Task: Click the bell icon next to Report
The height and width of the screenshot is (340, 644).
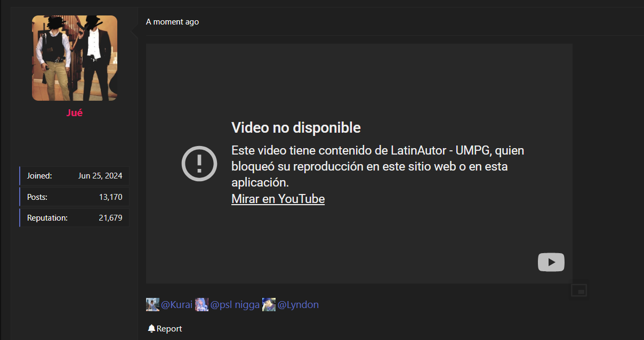Action: 151,329
